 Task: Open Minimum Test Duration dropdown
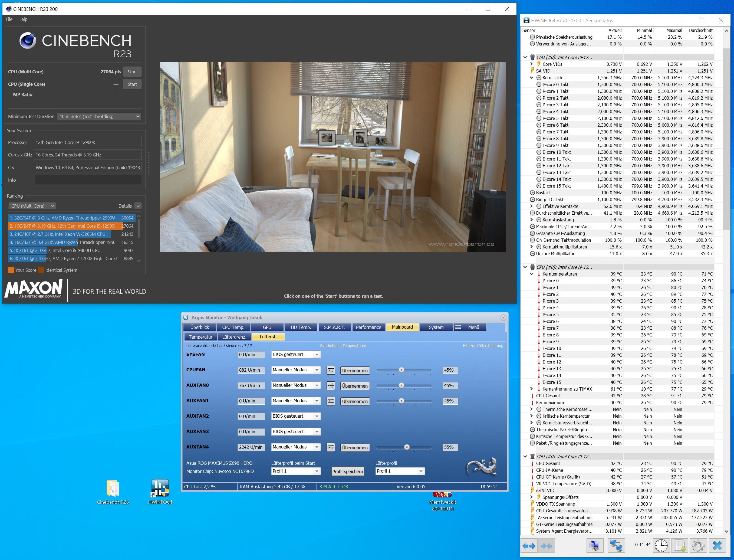[99, 116]
